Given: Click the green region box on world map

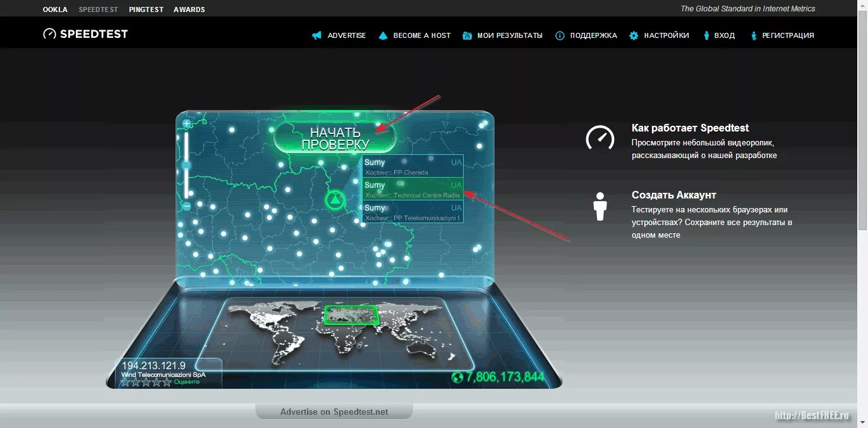Looking at the screenshot, I should point(351,315).
